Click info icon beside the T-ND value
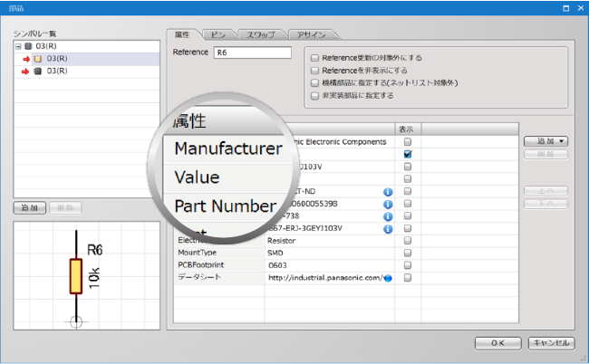589x364 pixels. pos(388,192)
